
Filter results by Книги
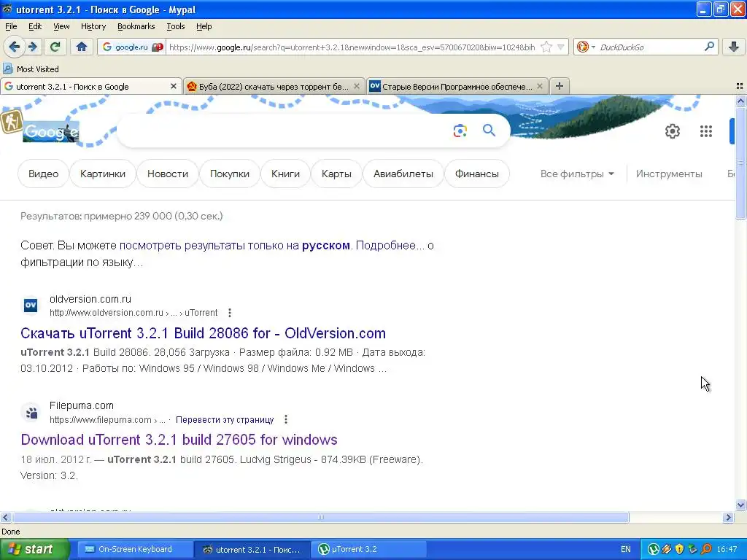(x=285, y=174)
